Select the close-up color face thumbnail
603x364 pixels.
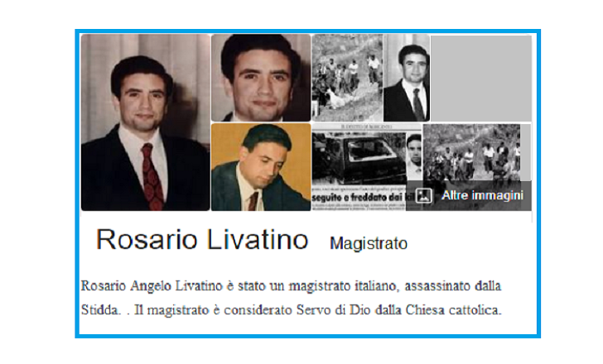click(x=261, y=78)
